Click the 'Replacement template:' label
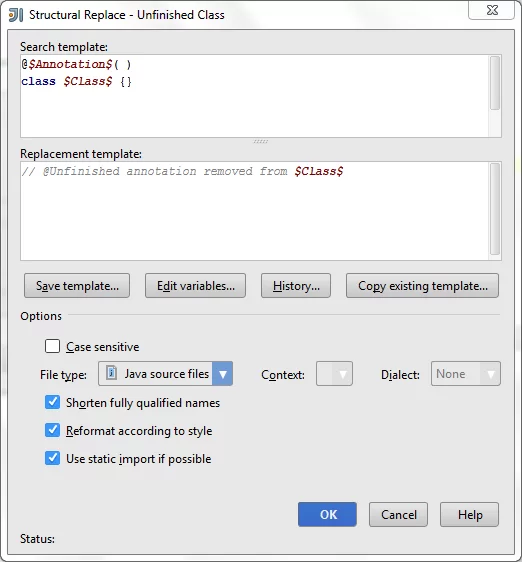522x562 pixels. click(81, 154)
